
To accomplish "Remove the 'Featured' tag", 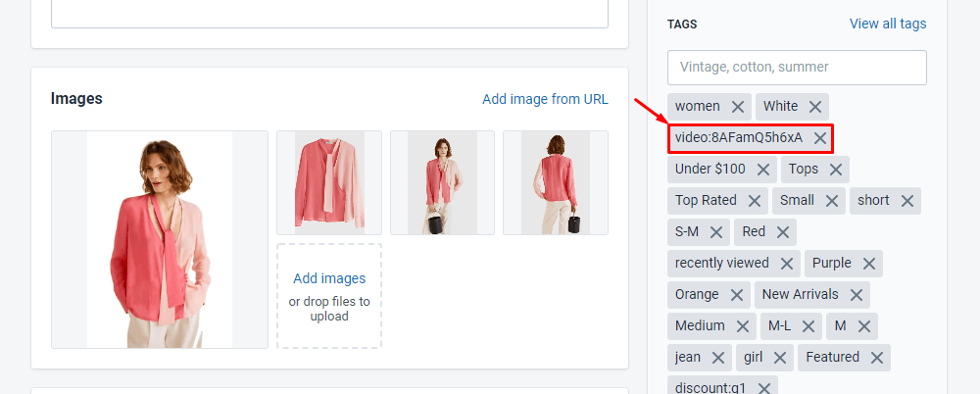I will (876, 358).
